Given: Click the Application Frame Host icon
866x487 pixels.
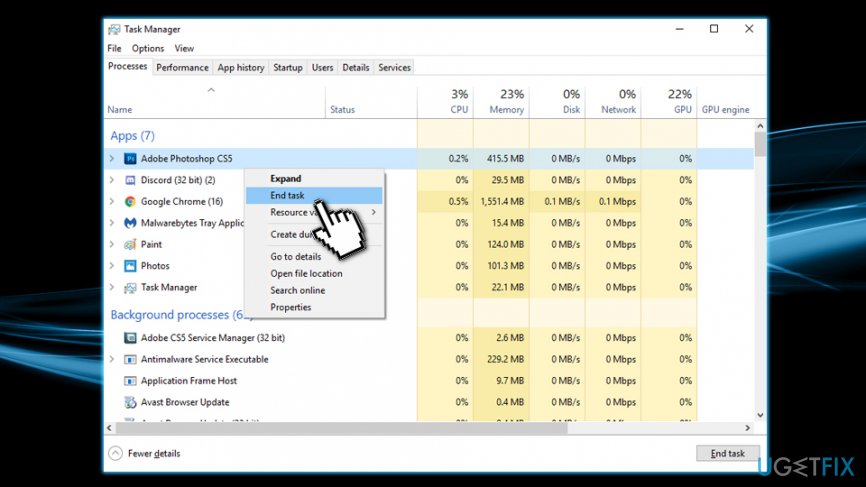Looking at the screenshot, I should pyautogui.click(x=130, y=381).
